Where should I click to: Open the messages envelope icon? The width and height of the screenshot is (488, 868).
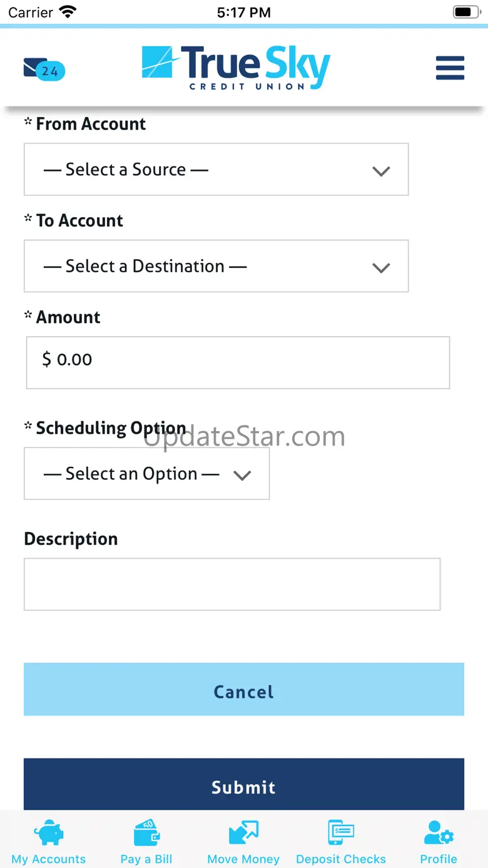coord(33,67)
